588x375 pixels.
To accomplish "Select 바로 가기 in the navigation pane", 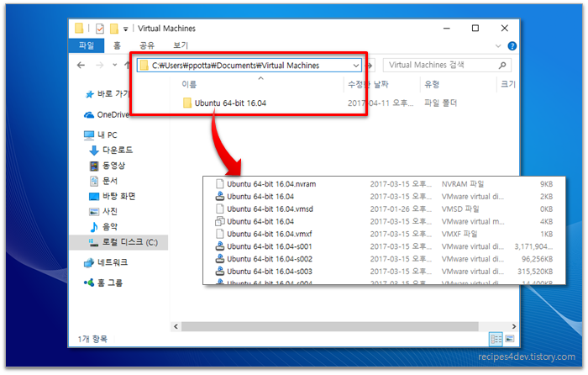I will click(x=108, y=94).
